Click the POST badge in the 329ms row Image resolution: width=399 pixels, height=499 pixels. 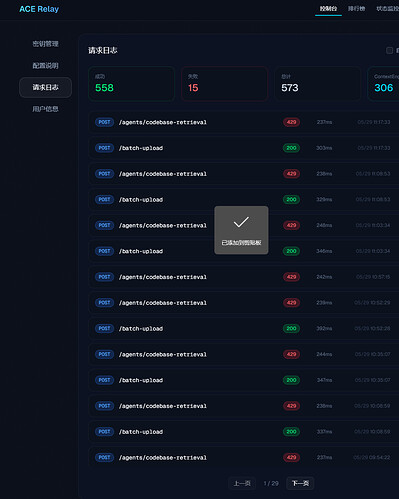104,200
